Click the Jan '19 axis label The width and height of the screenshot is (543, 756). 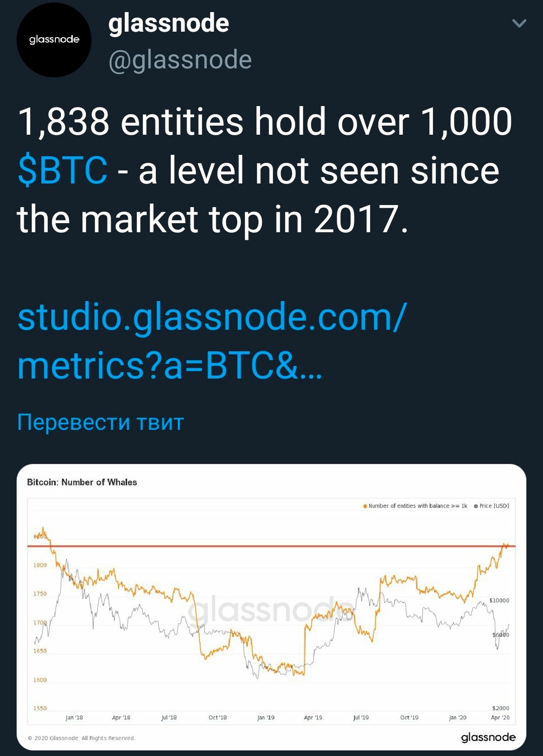(266, 717)
